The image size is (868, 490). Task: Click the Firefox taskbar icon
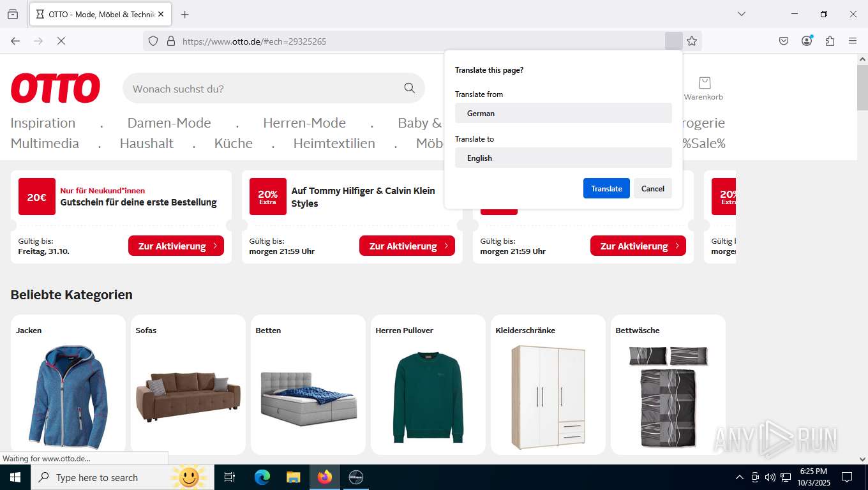325,477
